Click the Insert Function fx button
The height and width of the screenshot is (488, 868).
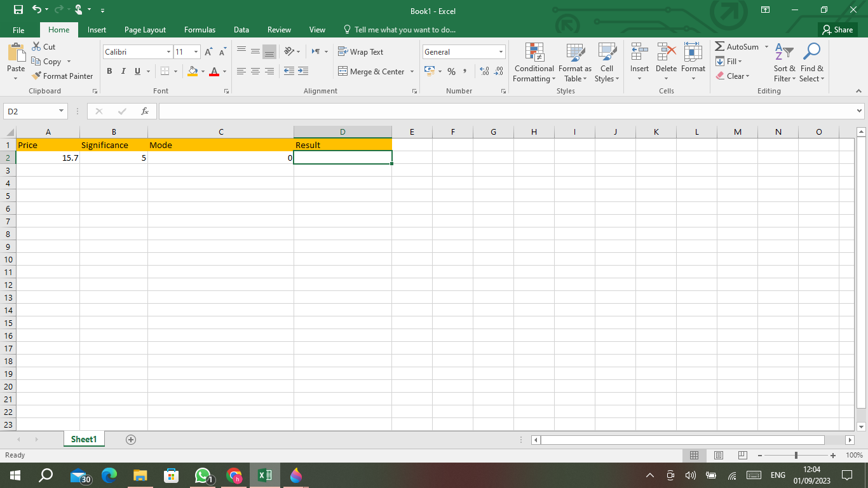(144, 111)
